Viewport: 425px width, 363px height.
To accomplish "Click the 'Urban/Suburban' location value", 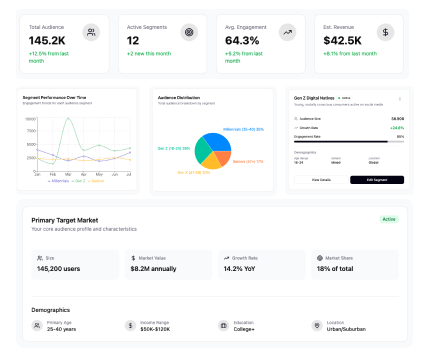I will click(346, 329).
